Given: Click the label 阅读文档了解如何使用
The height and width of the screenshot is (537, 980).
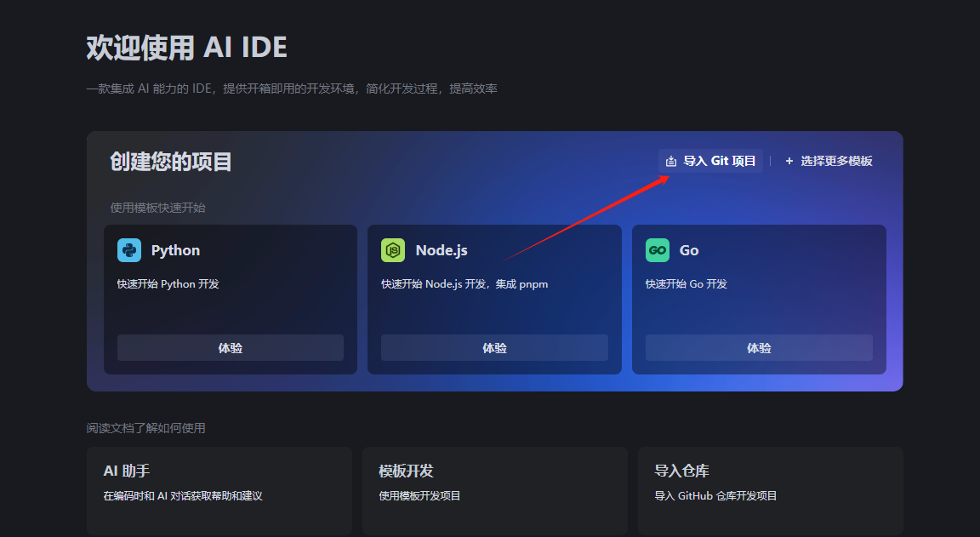Looking at the screenshot, I should (x=146, y=428).
